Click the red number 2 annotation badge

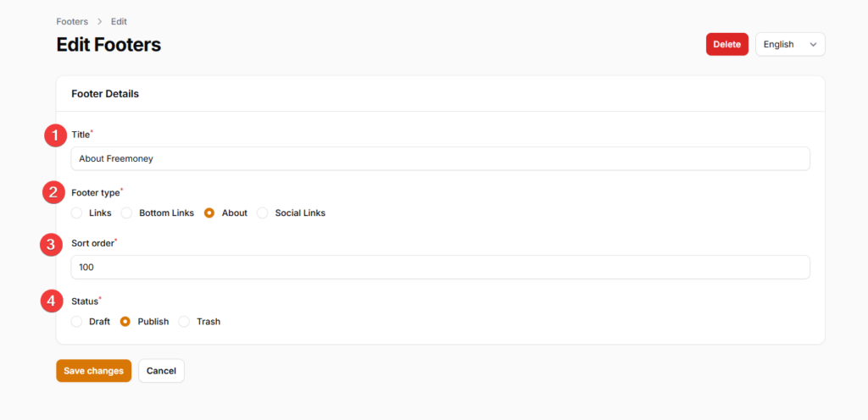(x=53, y=193)
